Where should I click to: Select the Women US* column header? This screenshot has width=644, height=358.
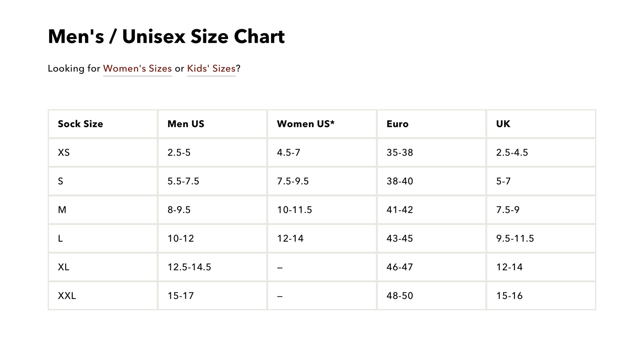click(305, 124)
